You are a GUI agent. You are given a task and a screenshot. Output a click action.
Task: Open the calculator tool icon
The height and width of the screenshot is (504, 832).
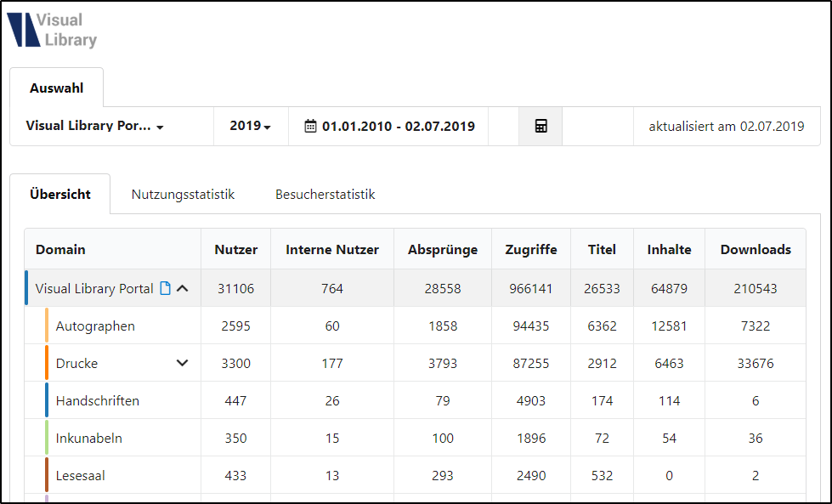(x=540, y=125)
